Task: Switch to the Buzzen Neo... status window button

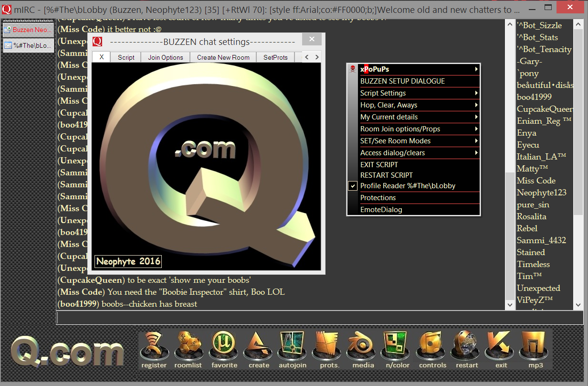Action: (x=28, y=30)
